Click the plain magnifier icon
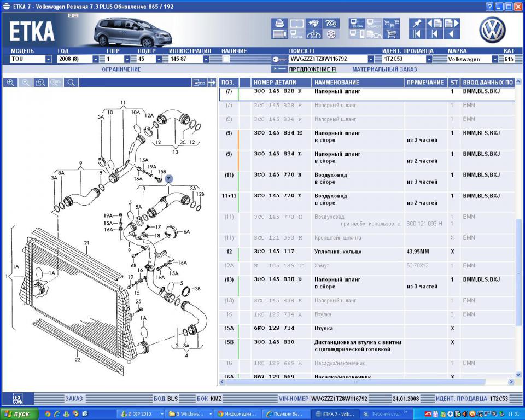525x420 pixels. 71,83
